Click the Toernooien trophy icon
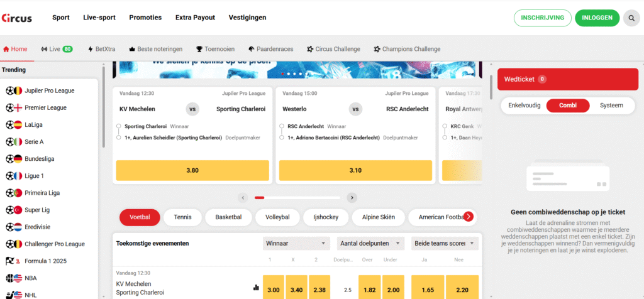Viewport: 644px width, 299px height. coord(199,49)
